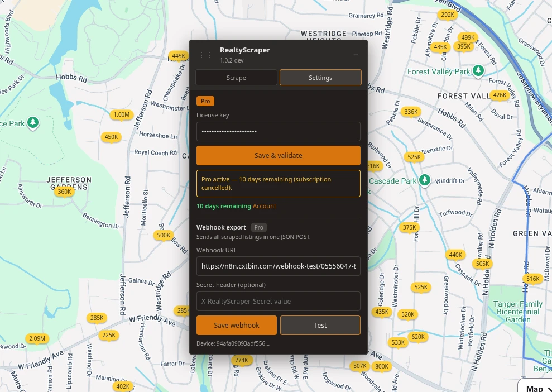The height and width of the screenshot is (392, 552).
Task: Select the 505K price marker
Action: [483, 264]
